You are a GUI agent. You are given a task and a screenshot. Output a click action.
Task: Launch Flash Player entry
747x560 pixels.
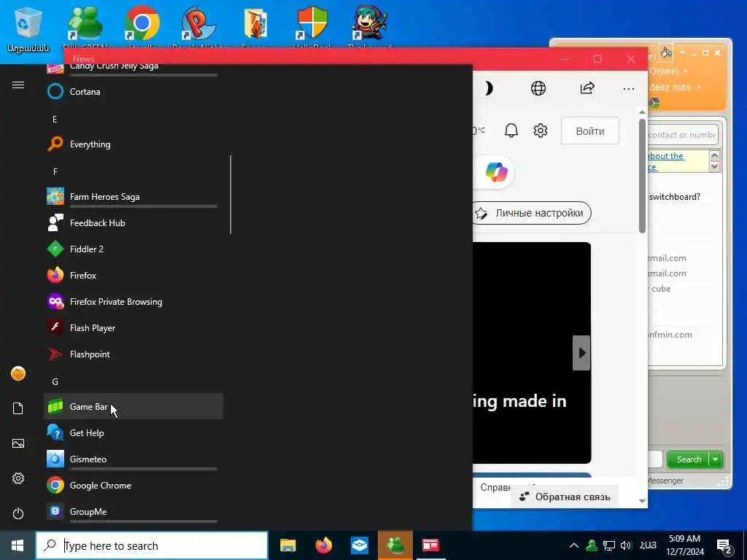[133, 327]
